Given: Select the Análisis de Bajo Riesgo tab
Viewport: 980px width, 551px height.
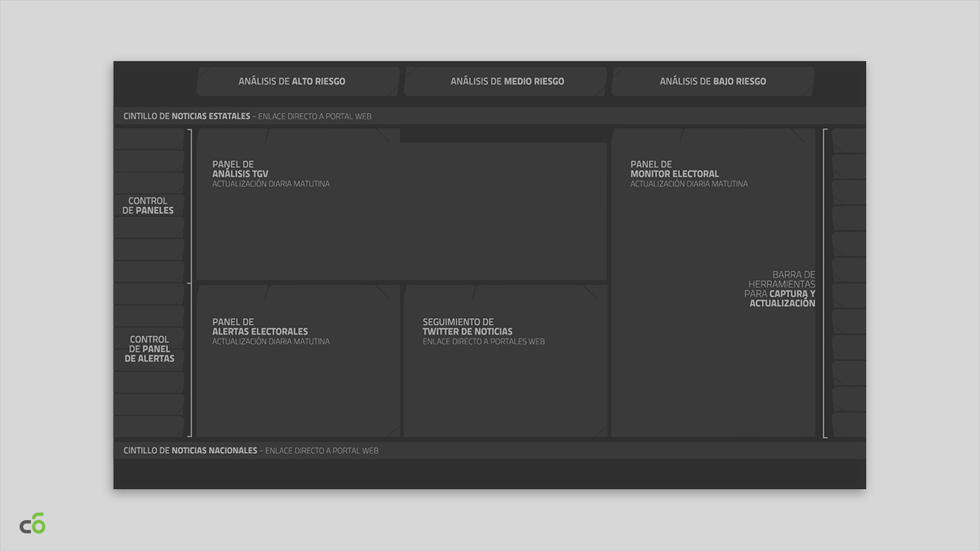Looking at the screenshot, I should 712,81.
